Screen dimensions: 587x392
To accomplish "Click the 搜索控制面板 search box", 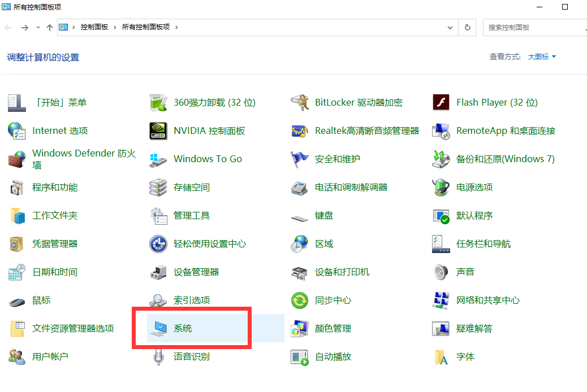I will (532, 27).
